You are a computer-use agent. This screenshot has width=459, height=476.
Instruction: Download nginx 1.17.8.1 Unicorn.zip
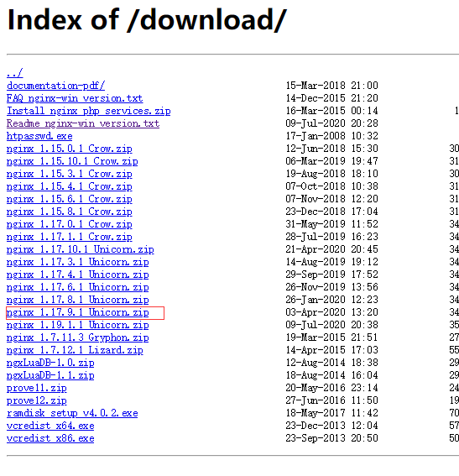tap(78, 300)
